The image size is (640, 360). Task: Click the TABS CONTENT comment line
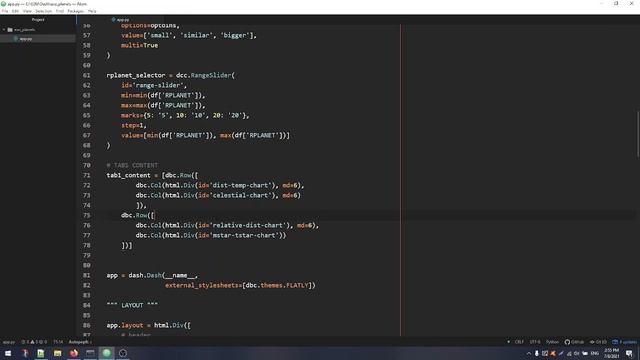pyautogui.click(x=132, y=165)
